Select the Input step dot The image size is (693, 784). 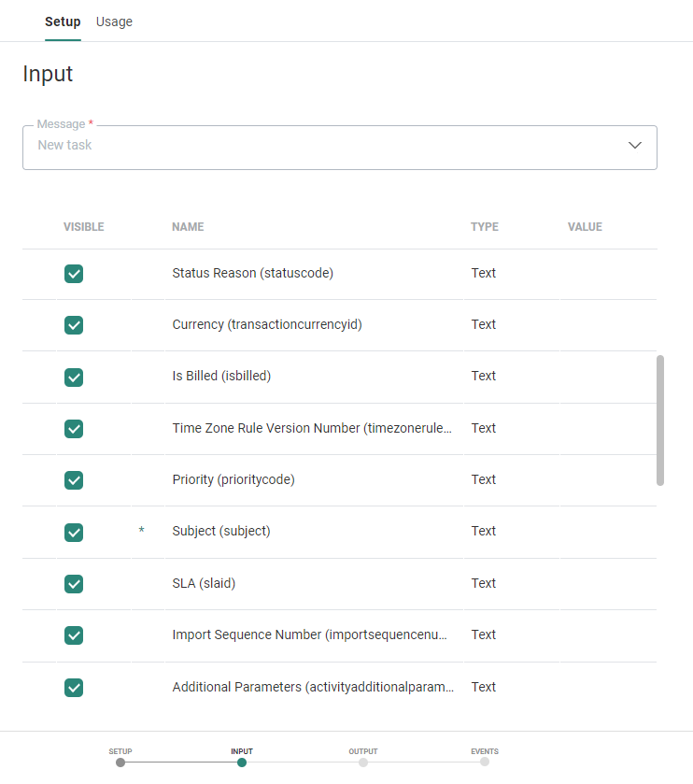point(242,763)
